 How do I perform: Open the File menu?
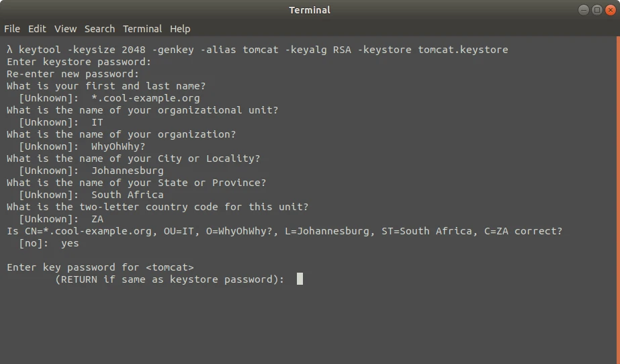[x=12, y=29]
